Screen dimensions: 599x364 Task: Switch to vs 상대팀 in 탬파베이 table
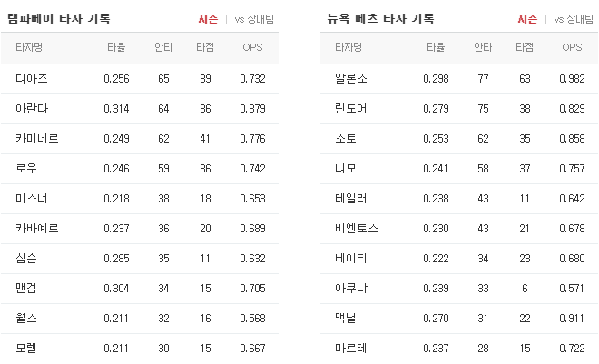click(x=254, y=19)
